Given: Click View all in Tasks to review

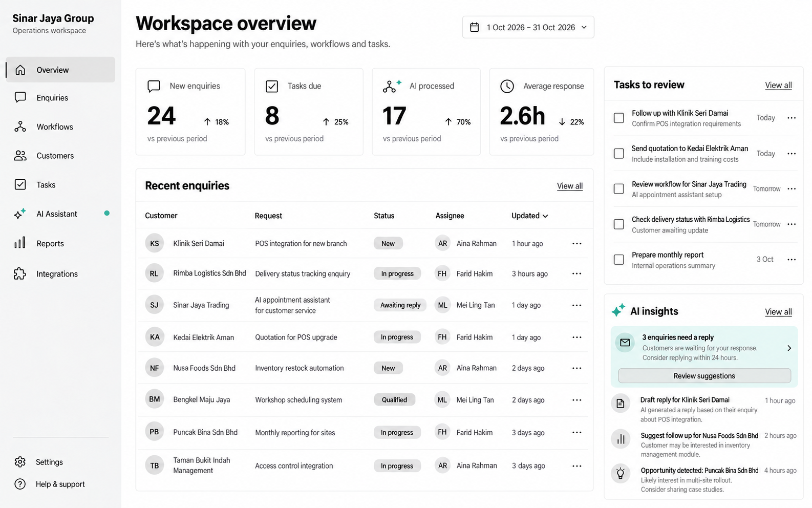Looking at the screenshot, I should click(x=778, y=85).
